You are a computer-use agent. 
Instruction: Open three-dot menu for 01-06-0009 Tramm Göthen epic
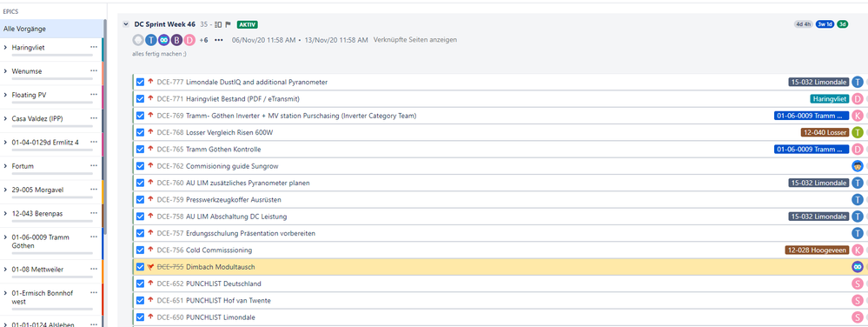[x=94, y=237]
